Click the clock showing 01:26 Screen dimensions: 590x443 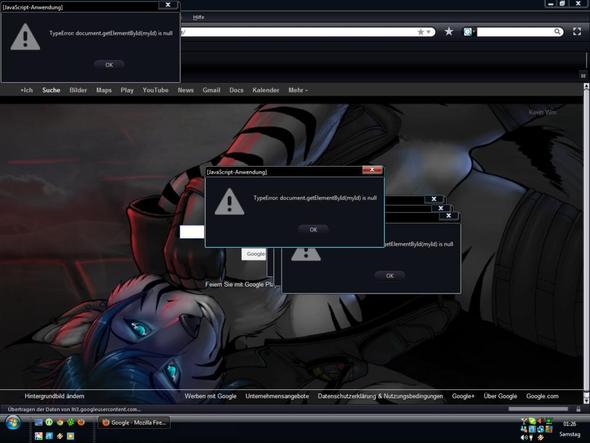coord(569,424)
